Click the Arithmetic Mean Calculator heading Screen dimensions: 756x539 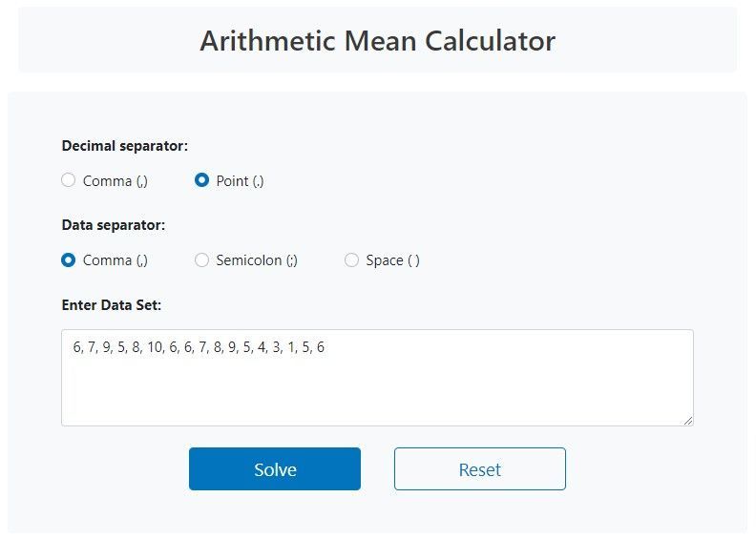[377, 40]
